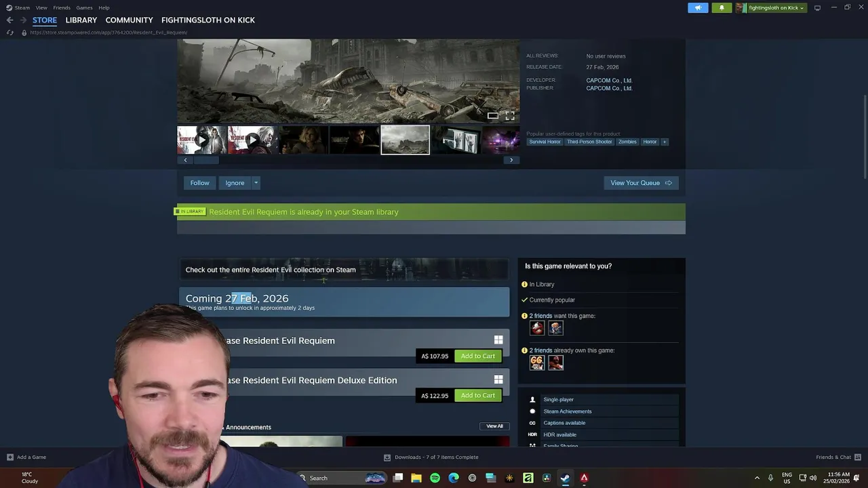Switch to the STORE tab
Viewport: 868px width, 488px height.
pyautogui.click(x=45, y=20)
